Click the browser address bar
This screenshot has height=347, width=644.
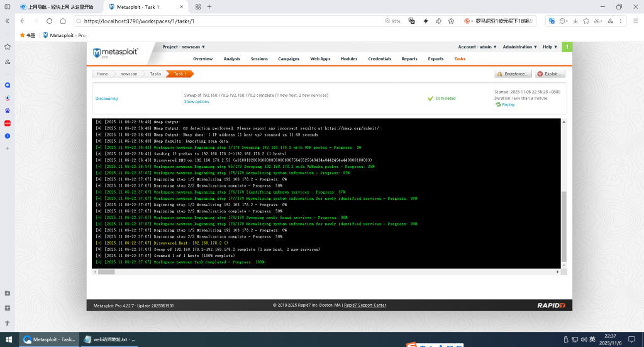coord(226,21)
